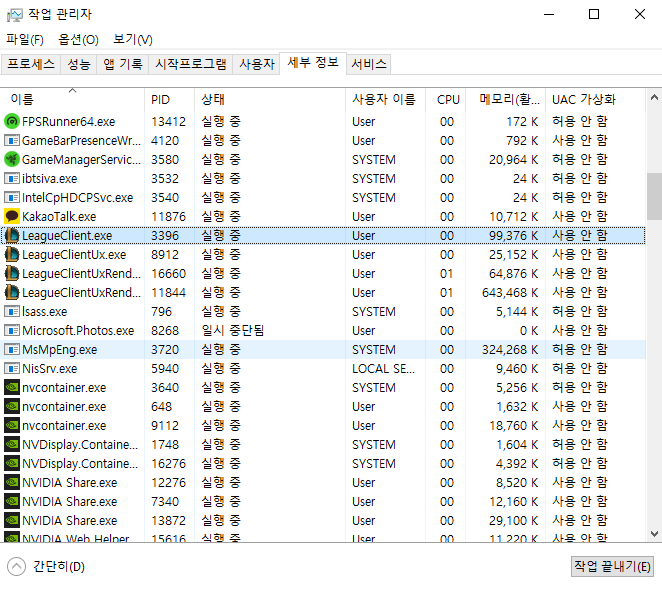Switch to the 앱 기록 tab
Viewport: 662px width, 591px height.
tap(123, 64)
